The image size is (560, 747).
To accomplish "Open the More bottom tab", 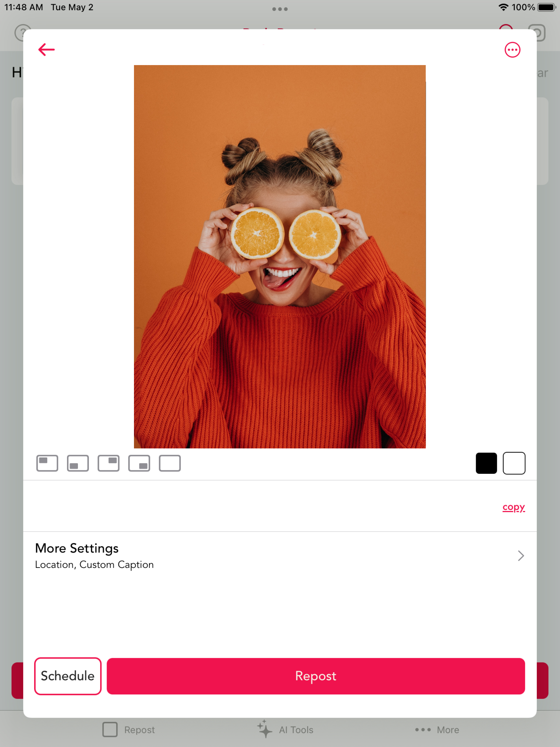I will pos(437,730).
